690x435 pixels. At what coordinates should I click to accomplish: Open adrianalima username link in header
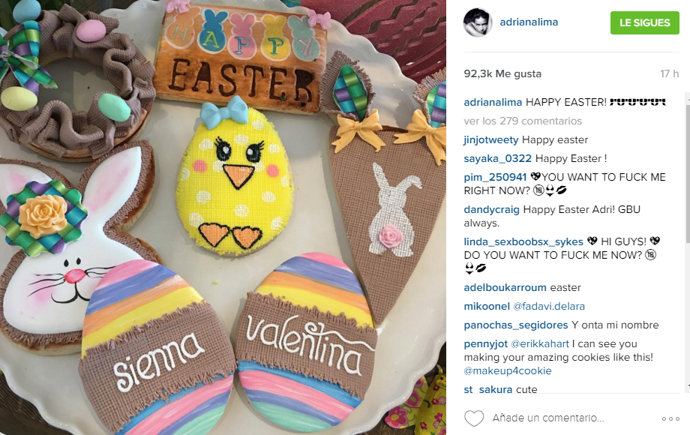[x=529, y=22]
